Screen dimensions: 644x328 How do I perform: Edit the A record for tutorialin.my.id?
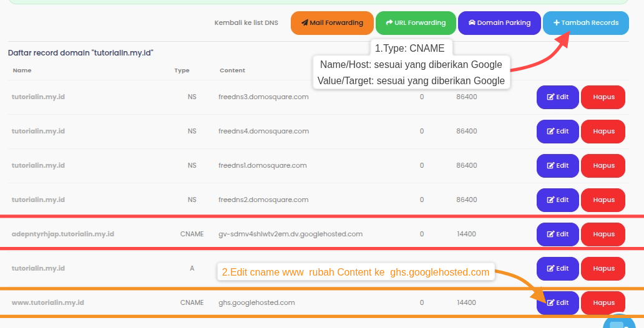557,269
